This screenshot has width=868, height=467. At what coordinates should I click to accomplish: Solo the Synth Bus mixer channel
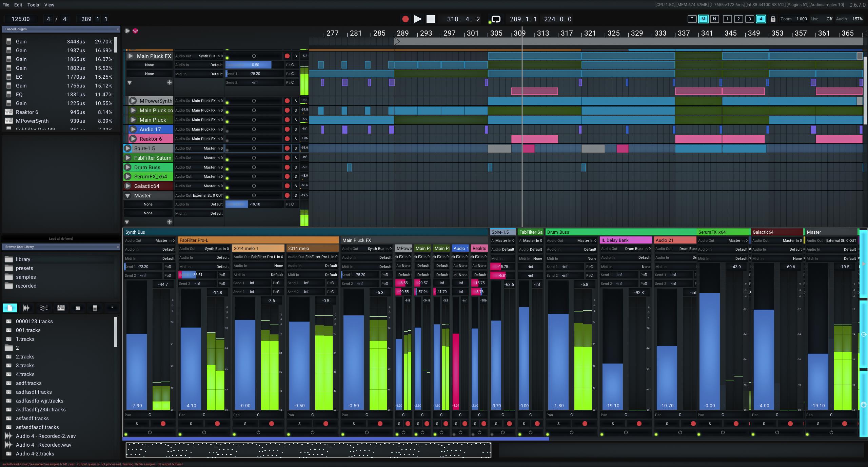click(x=137, y=424)
